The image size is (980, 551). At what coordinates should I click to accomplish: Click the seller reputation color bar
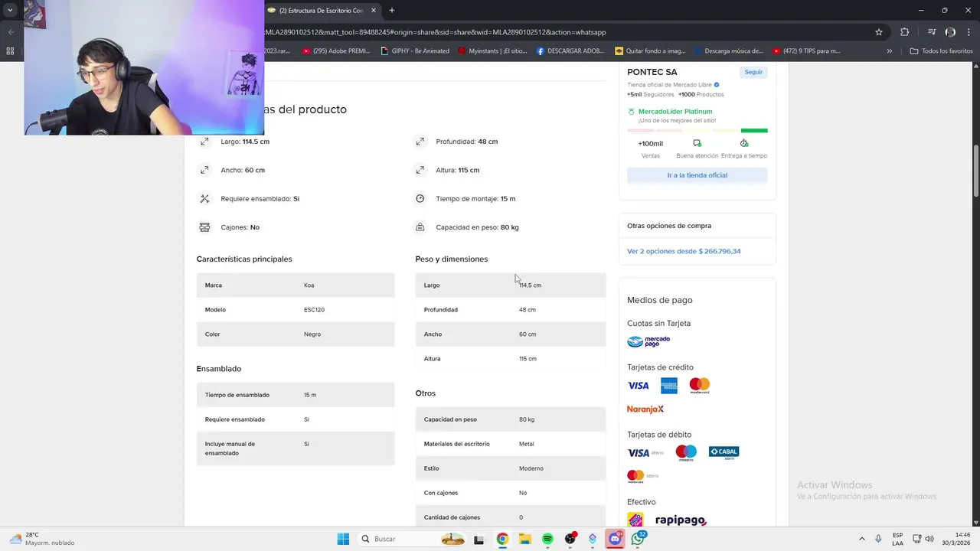[x=697, y=131]
